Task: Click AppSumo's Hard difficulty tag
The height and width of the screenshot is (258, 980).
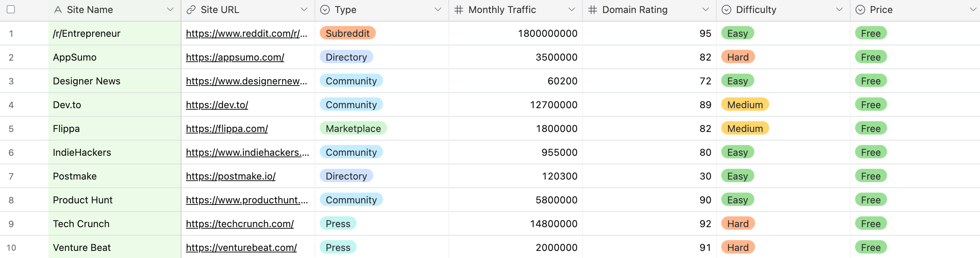Action: point(738,57)
